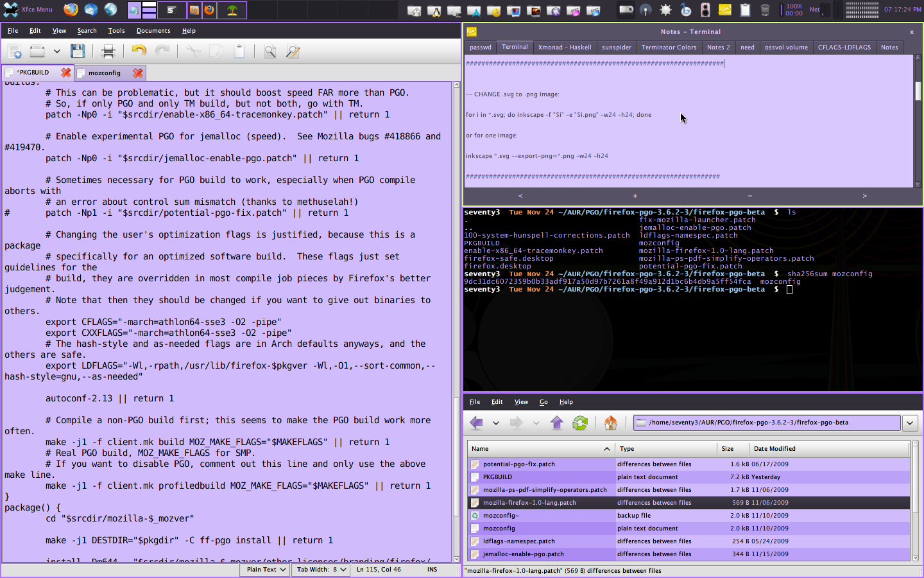Open the editor's Documents menu
The image size is (924, 578).
tap(153, 30)
